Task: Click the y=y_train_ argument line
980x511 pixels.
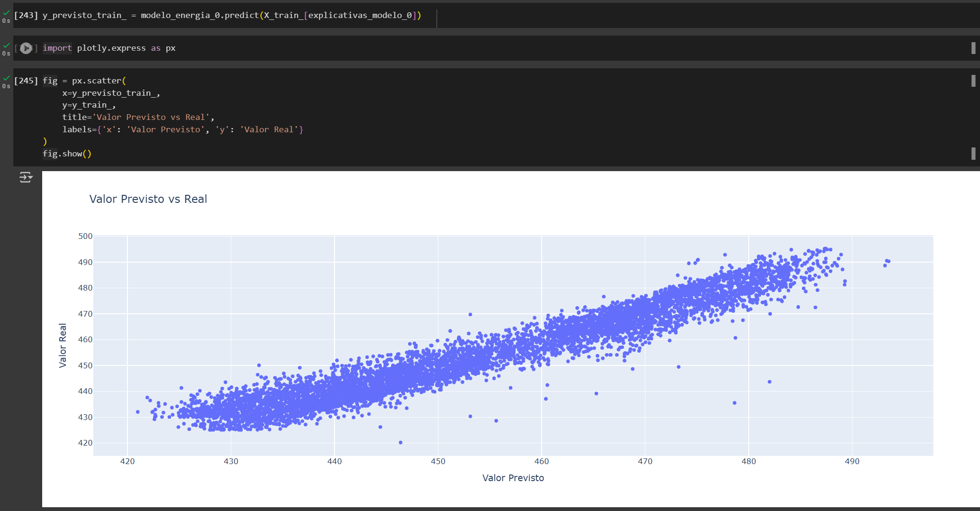Action: 89,105
